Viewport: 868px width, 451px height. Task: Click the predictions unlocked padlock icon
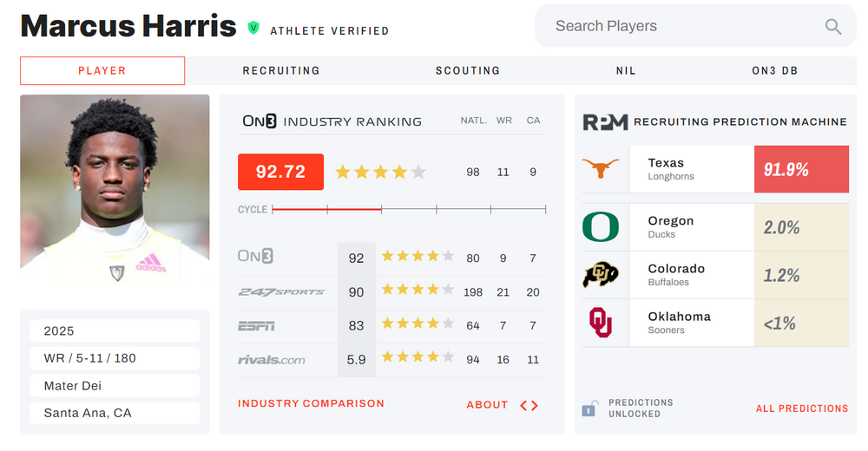pos(589,408)
